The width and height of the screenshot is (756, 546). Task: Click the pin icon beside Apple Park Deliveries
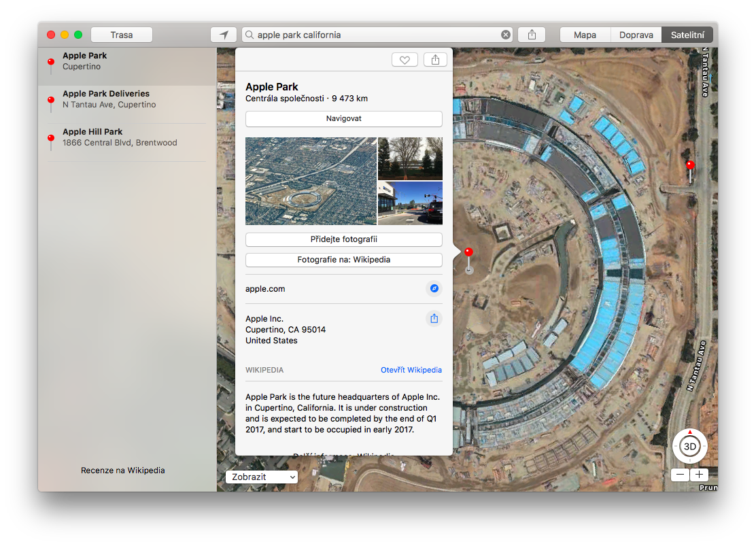click(x=50, y=104)
